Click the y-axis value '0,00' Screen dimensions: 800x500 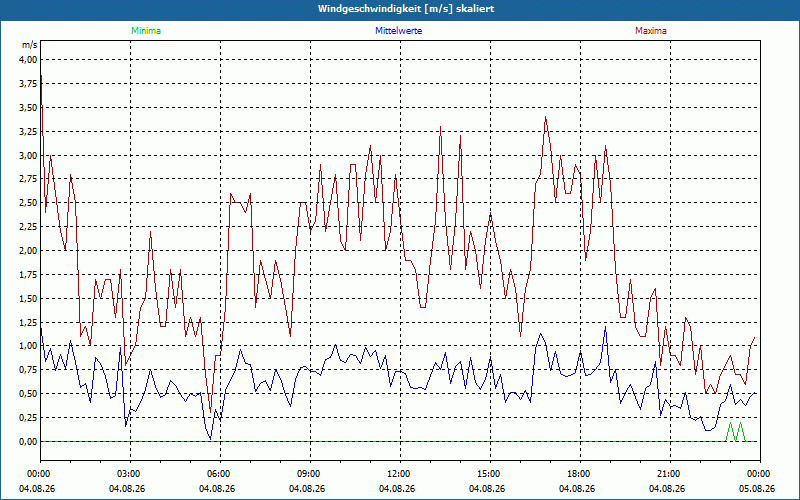click(x=28, y=442)
